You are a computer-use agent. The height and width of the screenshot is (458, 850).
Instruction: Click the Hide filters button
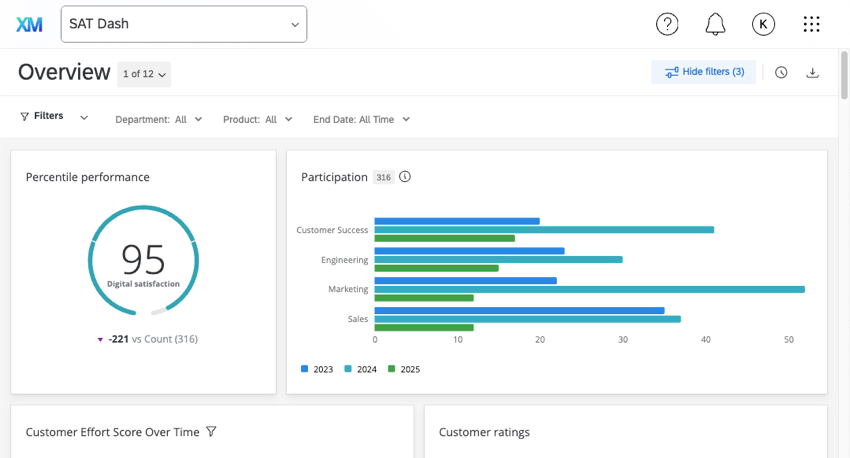pos(704,72)
